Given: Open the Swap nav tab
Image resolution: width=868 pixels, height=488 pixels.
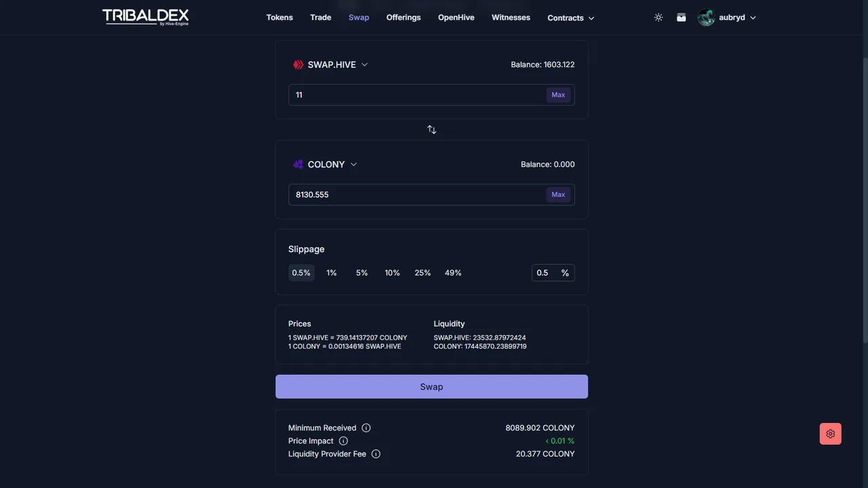Looking at the screenshot, I should 359,18.
